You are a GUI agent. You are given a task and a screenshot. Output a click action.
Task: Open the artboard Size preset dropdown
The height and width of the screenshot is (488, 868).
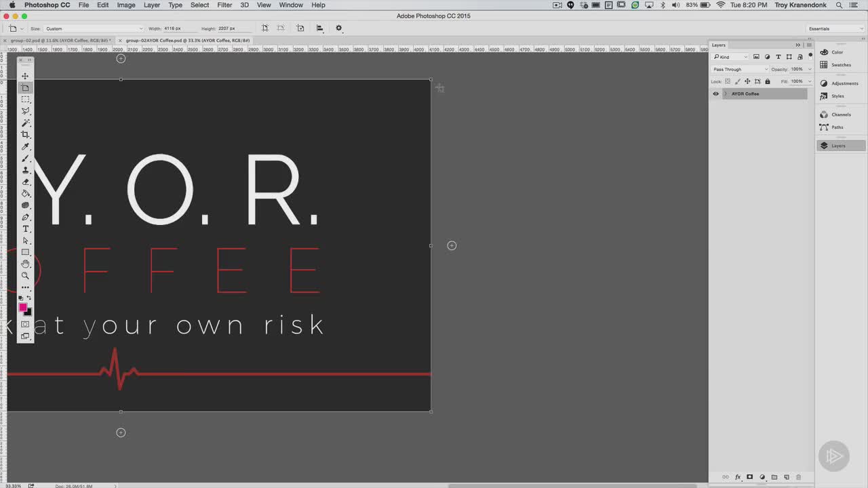[94, 28]
